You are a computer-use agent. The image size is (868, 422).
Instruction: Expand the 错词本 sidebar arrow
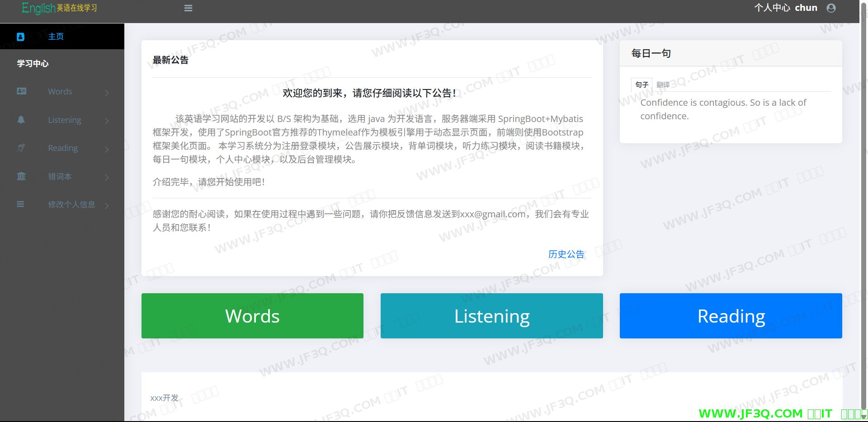coord(107,178)
